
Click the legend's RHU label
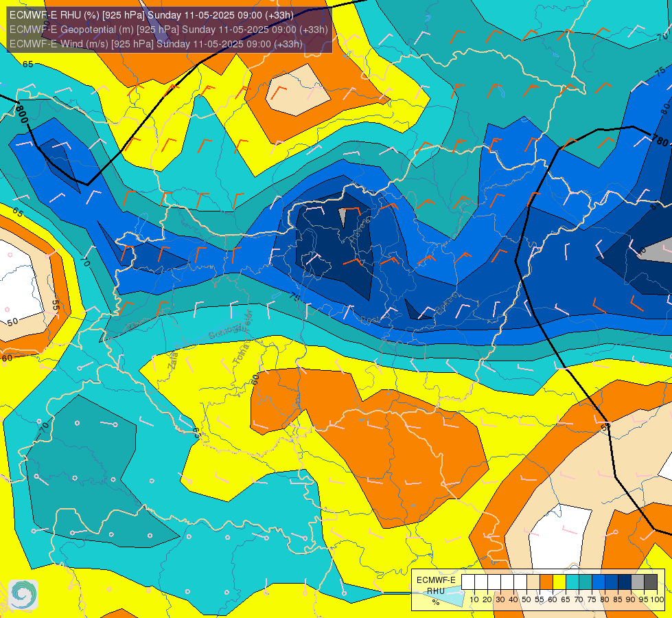pos(436,591)
